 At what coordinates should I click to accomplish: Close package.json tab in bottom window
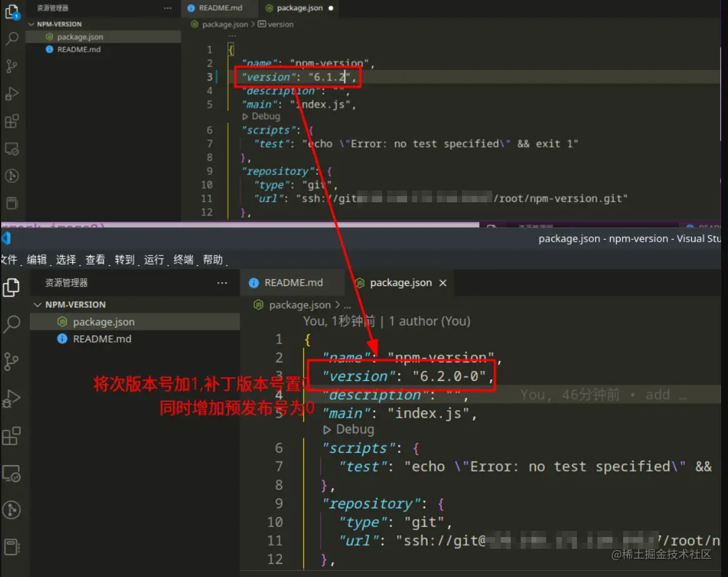443,283
